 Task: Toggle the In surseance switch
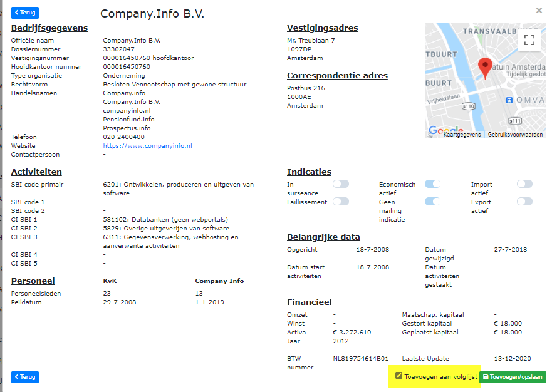(341, 184)
